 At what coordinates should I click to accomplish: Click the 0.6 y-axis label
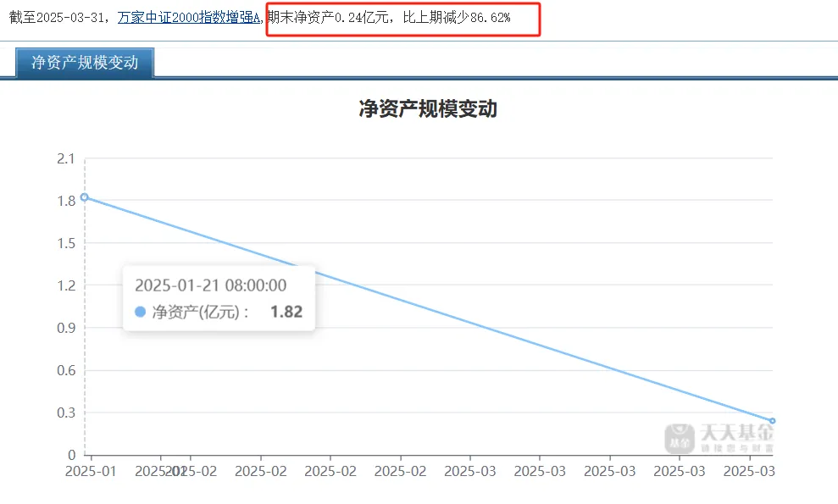click(66, 370)
